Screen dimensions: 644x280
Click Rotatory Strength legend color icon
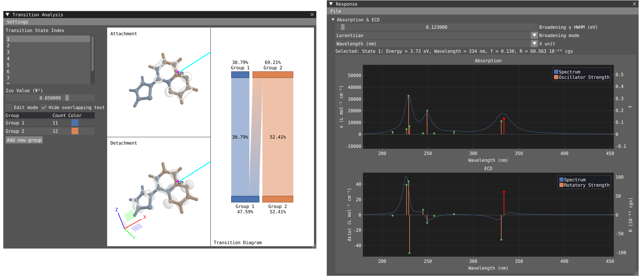pos(561,185)
